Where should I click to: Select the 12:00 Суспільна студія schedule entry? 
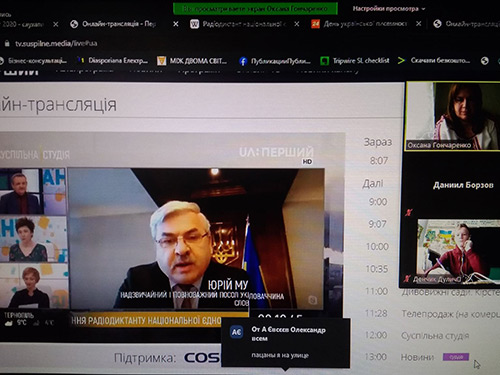click(x=417, y=335)
